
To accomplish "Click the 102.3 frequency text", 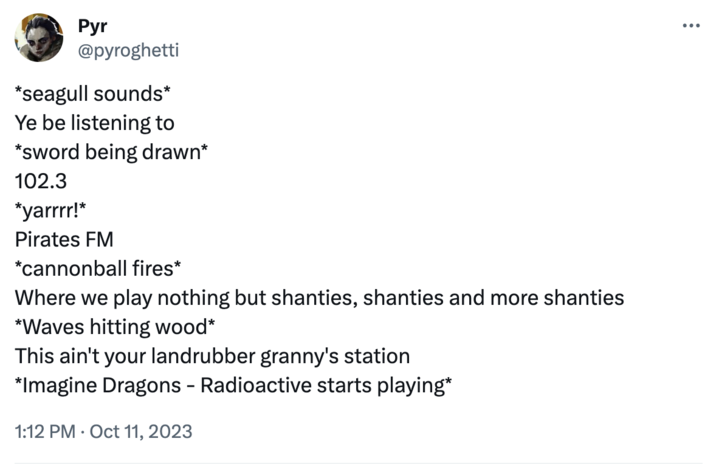I will (41, 181).
